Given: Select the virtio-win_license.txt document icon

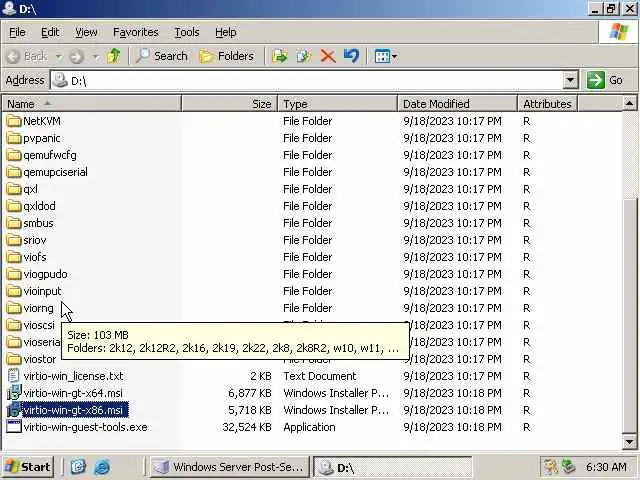Looking at the screenshot, I should pos(14,376).
